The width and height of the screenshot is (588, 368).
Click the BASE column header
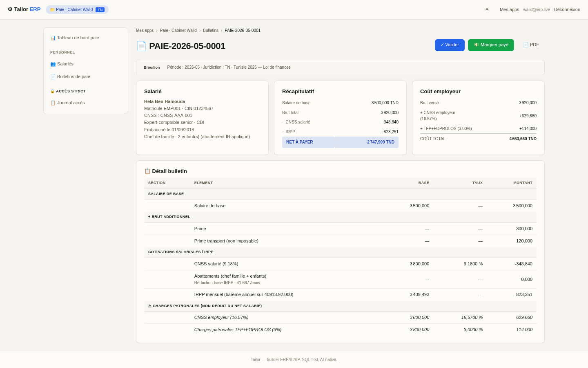424,183
